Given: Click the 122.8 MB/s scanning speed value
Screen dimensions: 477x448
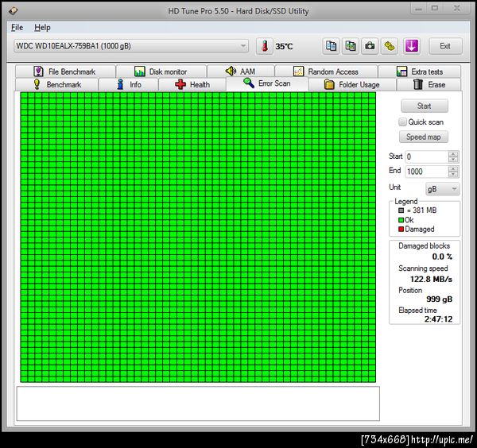Looking at the screenshot, I should 431,279.
